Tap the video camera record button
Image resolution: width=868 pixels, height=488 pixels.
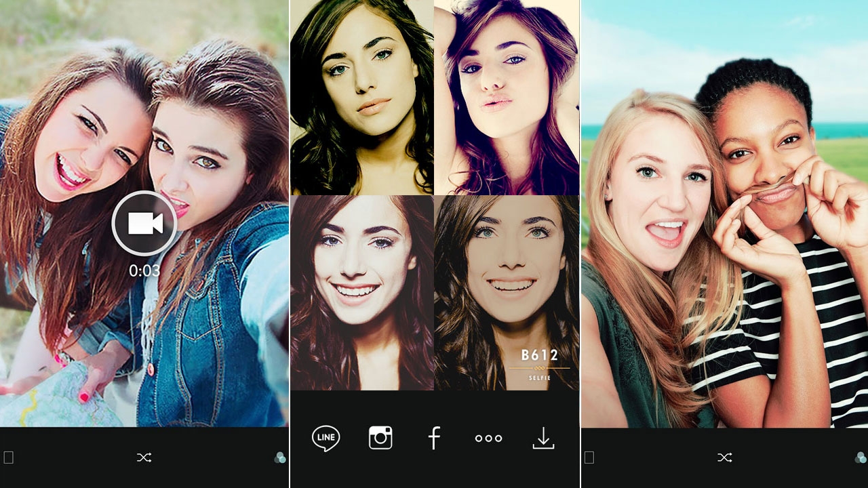pos(144,223)
